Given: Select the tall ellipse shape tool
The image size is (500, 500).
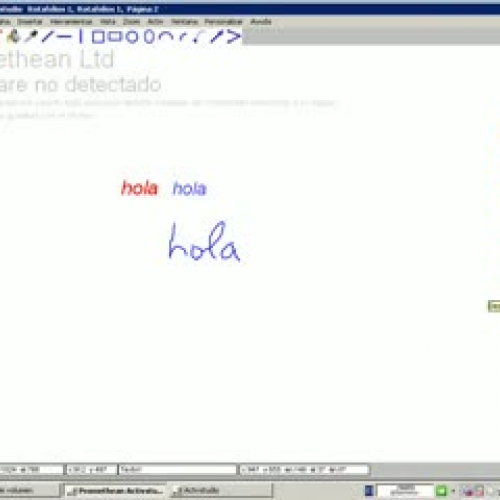Looking at the screenshot, I should (x=149, y=36).
